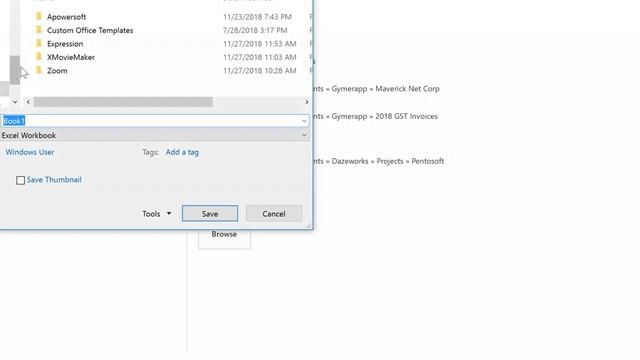Click the Expression folder name
The height and width of the screenshot is (360, 640).
[65, 44]
